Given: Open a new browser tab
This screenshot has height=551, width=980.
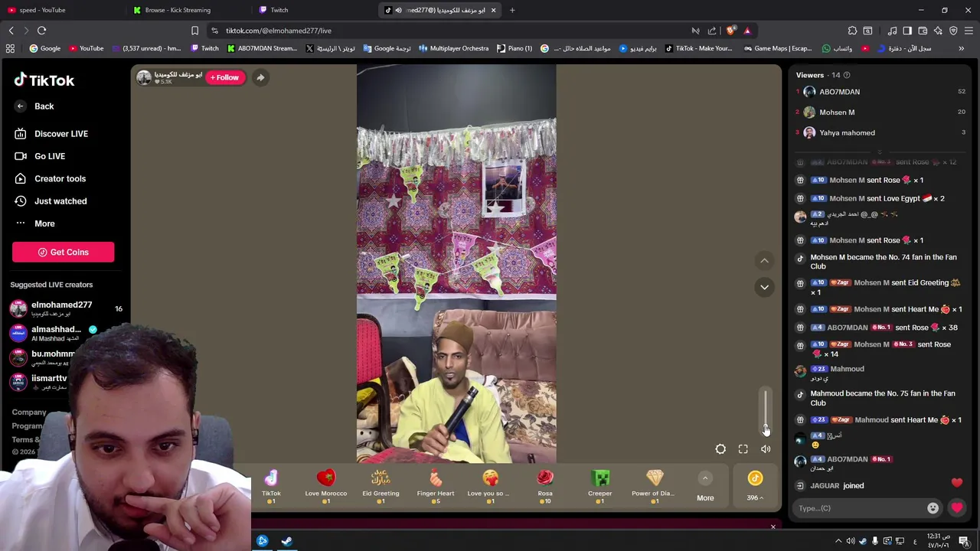Looking at the screenshot, I should pos(512,10).
